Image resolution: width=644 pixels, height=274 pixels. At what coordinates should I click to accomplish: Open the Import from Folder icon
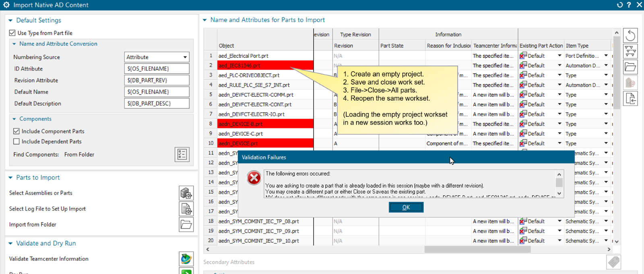(x=186, y=225)
